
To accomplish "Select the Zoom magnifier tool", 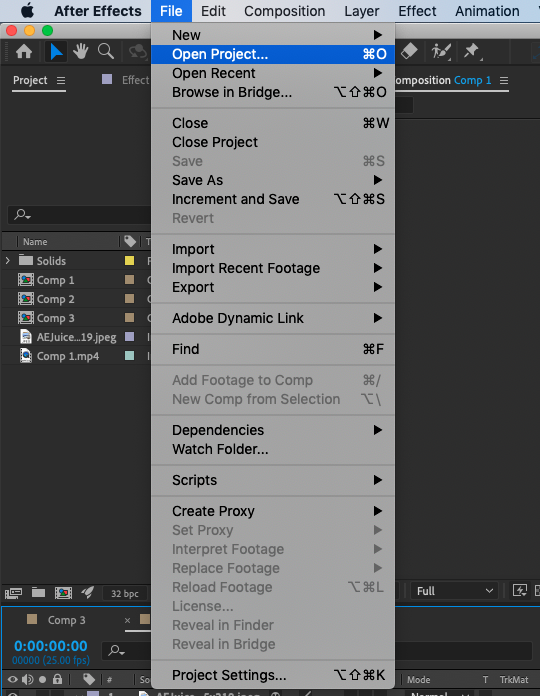I will click(106, 52).
